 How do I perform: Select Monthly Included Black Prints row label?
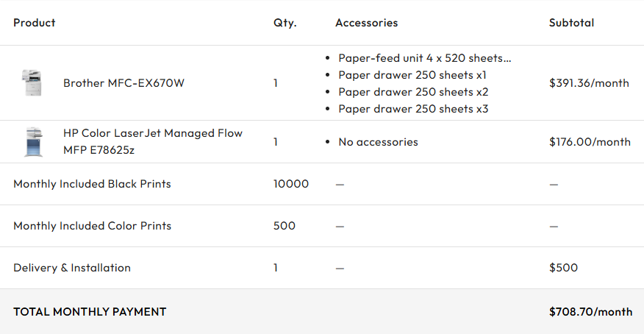pos(92,184)
